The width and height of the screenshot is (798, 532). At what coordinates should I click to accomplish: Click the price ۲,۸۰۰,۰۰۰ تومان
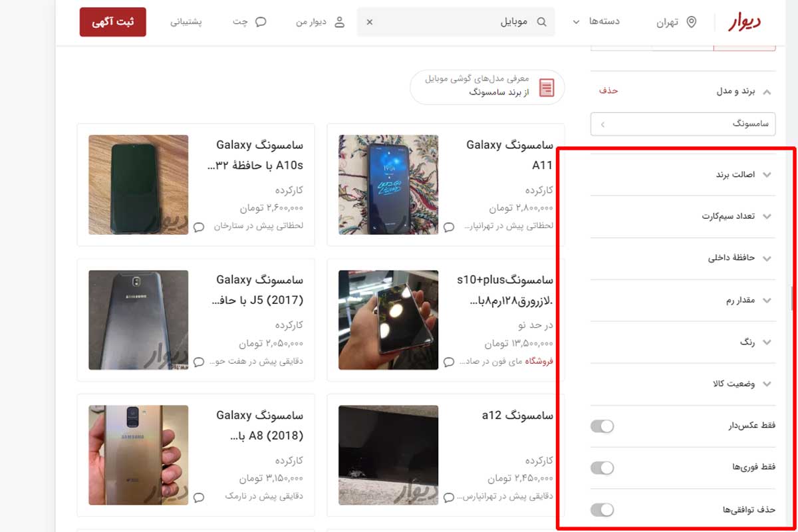[x=521, y=208]
